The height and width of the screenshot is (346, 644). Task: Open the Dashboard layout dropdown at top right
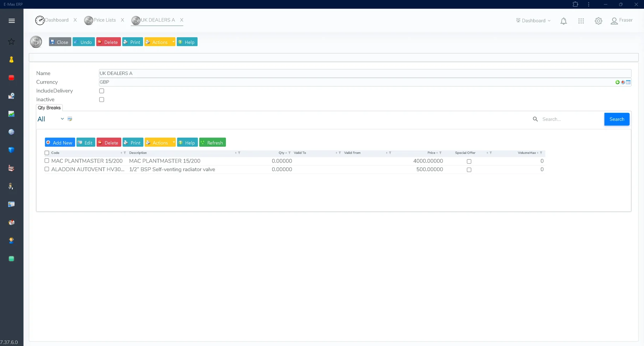coord(533,21)
